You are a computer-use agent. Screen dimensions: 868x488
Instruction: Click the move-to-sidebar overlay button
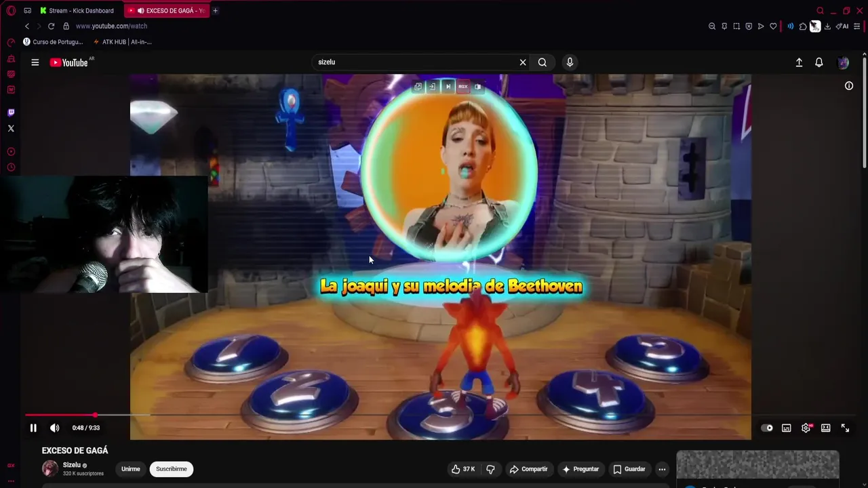[432, 87]
